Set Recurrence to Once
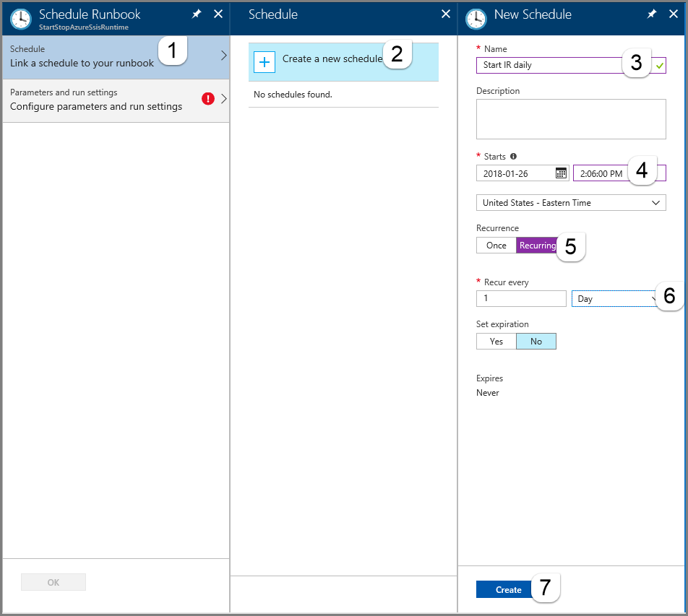 pos(496,245)
